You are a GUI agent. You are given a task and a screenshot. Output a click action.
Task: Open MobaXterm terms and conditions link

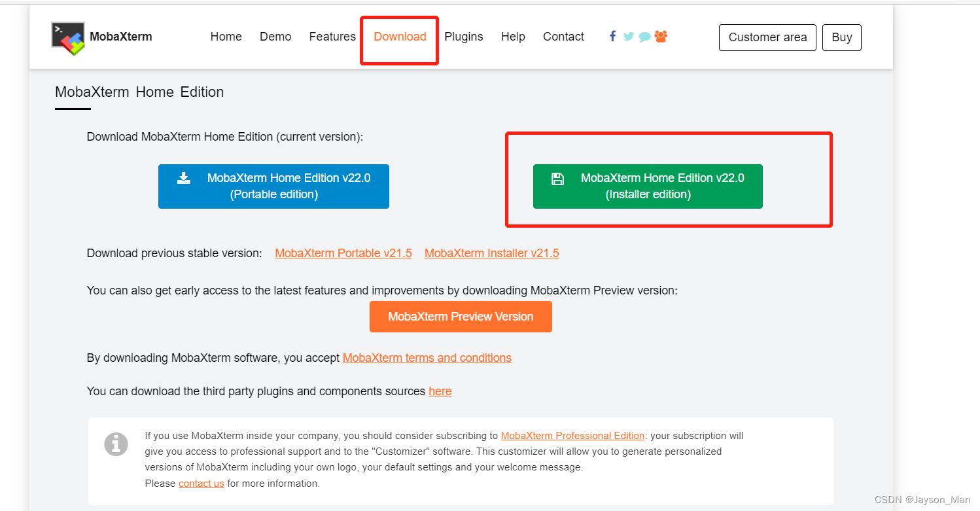point(427,358)
